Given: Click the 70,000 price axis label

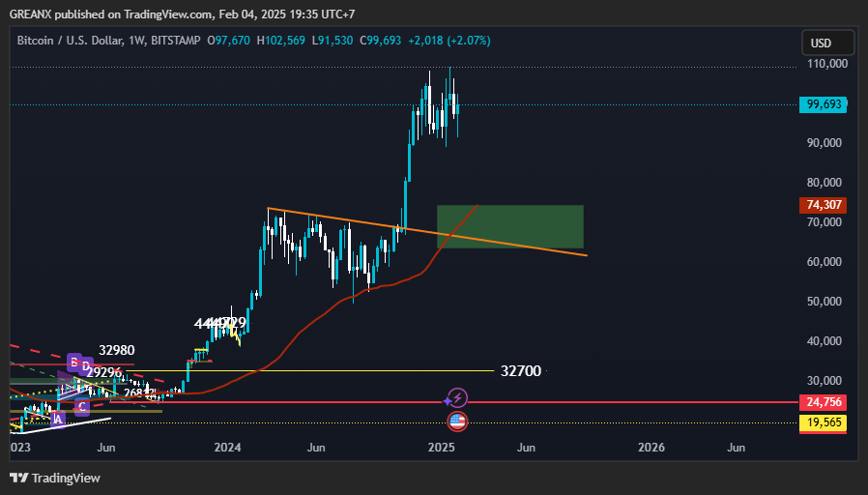Looking at the screenshot, I should pyautogui.click(x=825, y=222).
